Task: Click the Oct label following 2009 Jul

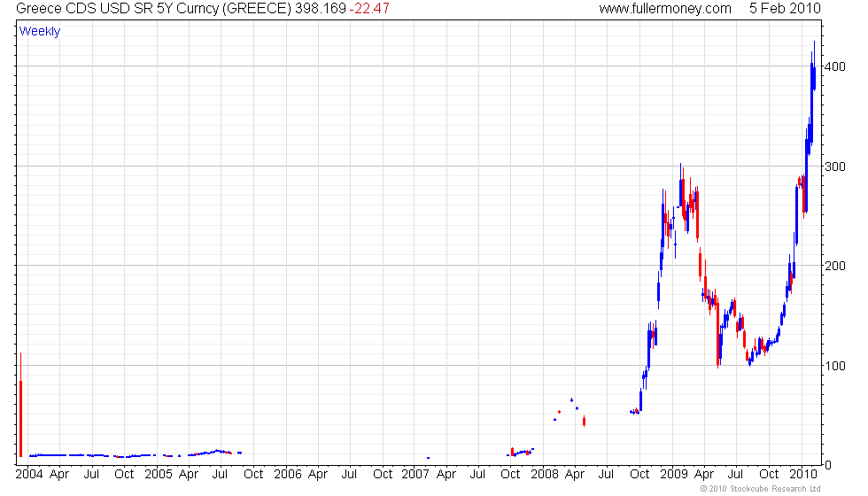Action: click(769, 475)
